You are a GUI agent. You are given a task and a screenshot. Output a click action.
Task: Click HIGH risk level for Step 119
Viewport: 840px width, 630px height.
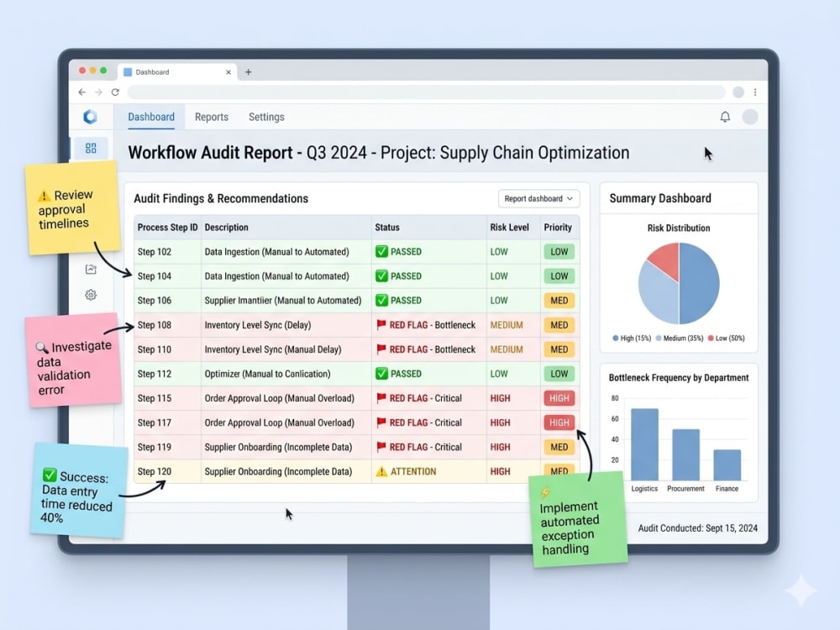[500, 447]
